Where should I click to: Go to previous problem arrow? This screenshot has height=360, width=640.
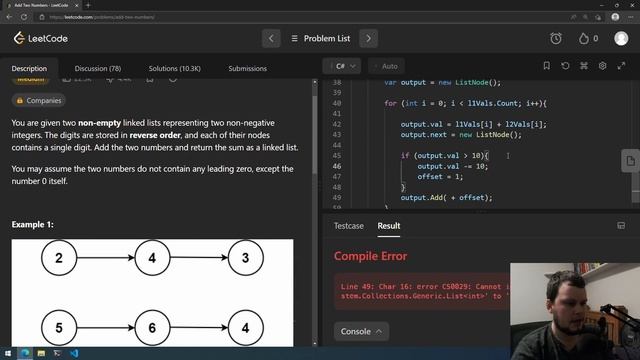(271, 38)
